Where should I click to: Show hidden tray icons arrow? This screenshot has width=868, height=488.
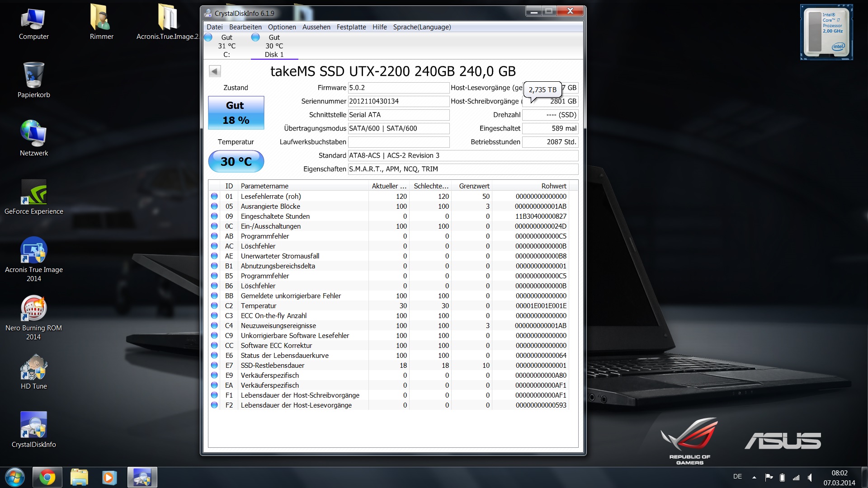click(x=754, y=477)
